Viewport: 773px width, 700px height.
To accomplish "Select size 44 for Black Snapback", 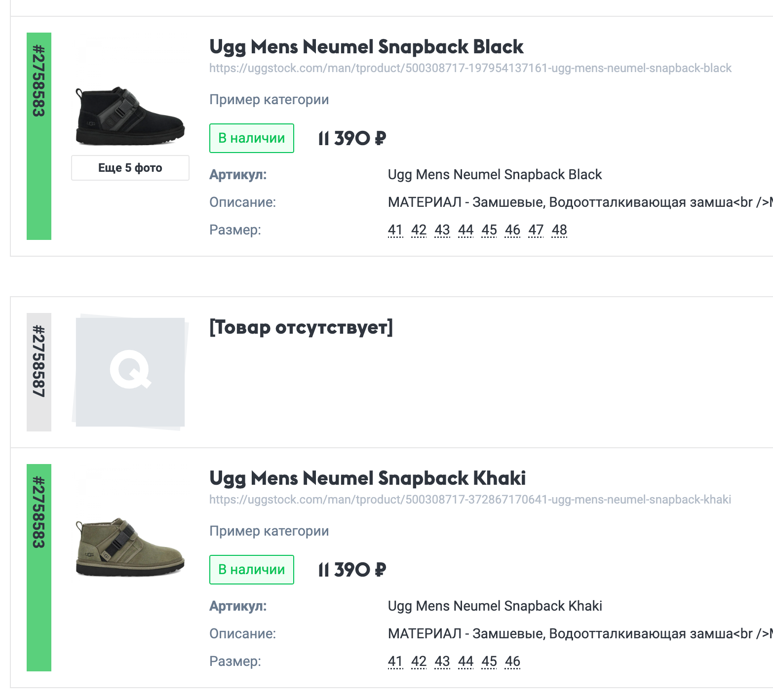I will coord(465,230).
